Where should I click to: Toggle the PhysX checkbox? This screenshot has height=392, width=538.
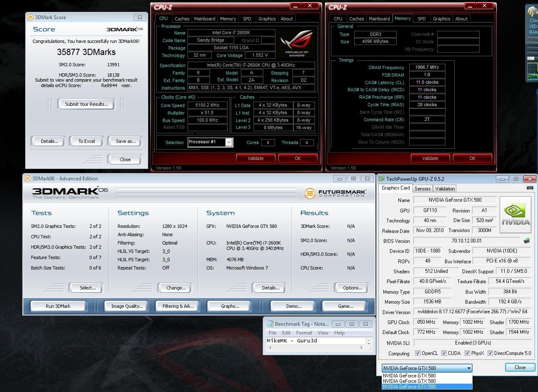[467, 353]
